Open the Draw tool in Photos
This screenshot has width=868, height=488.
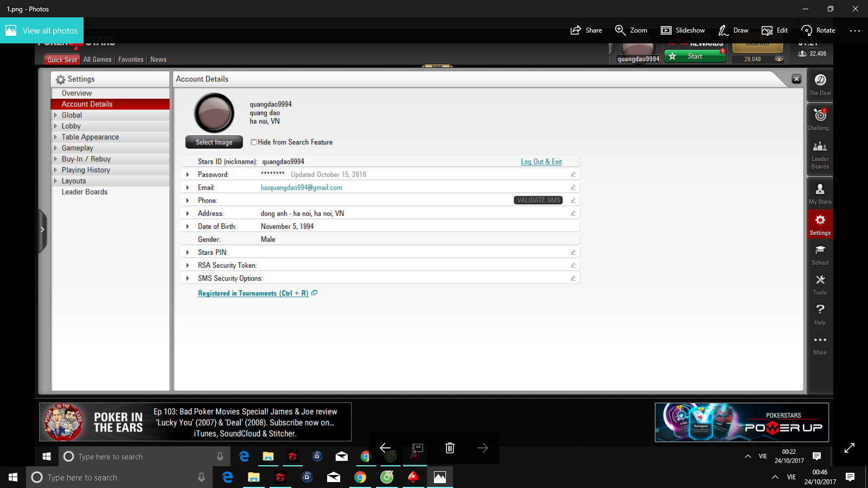[x=733, y=30]
